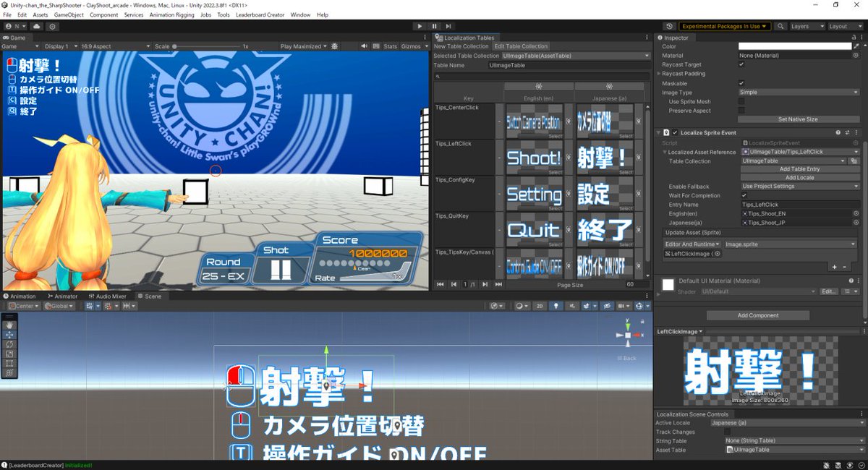Click the global search magnifier icon
The image size is (868, 470).
click(780, 26)
